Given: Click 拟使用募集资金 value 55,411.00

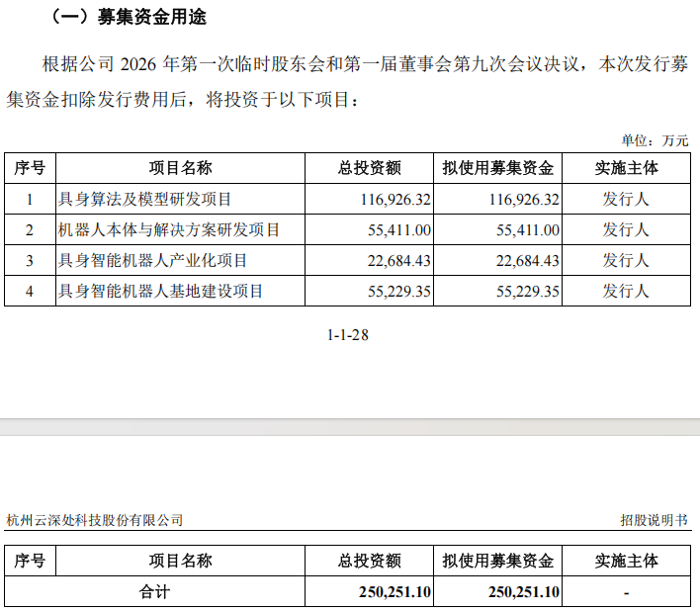Looking at the screenshot, I should click(x=528, y=230).
